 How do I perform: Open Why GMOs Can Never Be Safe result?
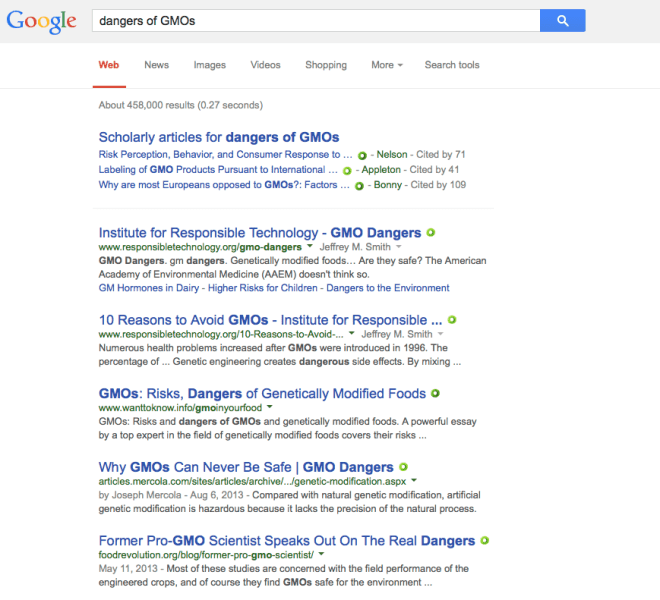pyautogui.click(x=246, y=467)
